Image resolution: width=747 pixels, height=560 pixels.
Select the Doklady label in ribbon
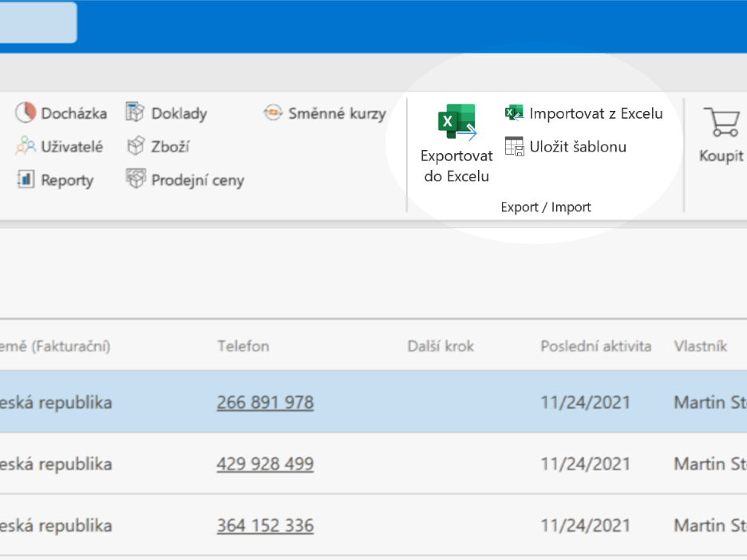coord(179,114)
